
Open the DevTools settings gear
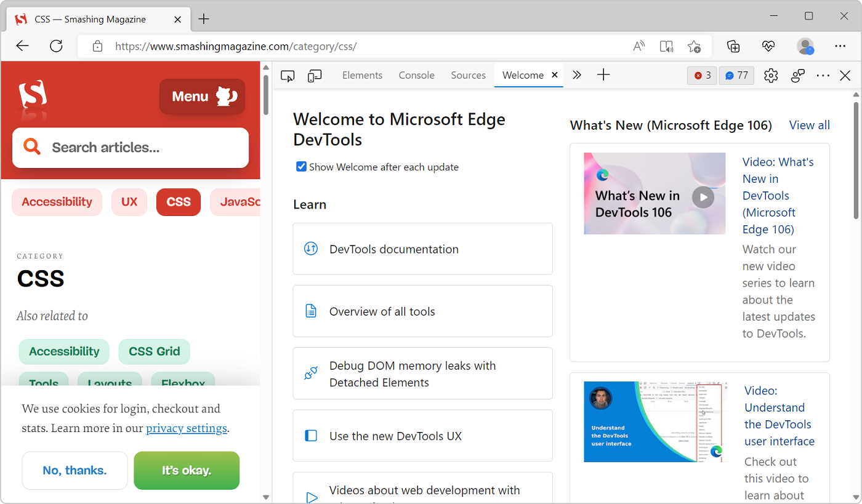coord(770,75)
